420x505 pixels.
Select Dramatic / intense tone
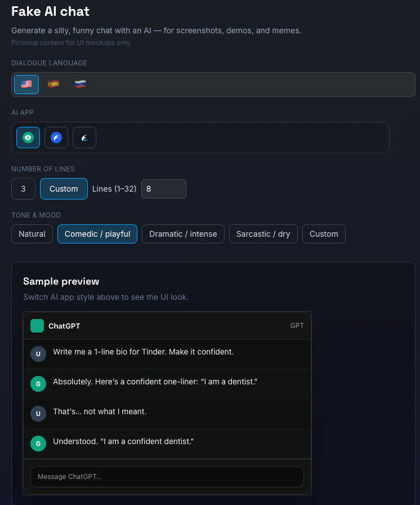tap(183, 234)
